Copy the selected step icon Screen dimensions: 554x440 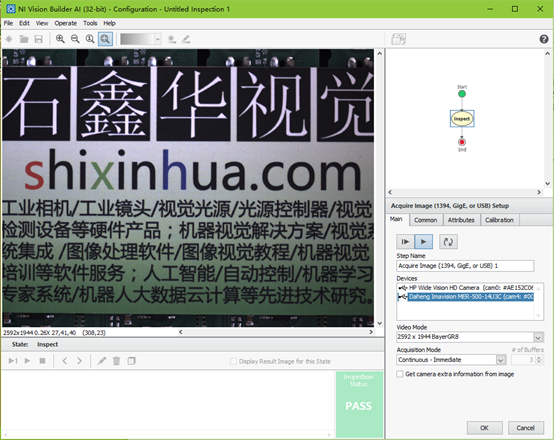131,361
